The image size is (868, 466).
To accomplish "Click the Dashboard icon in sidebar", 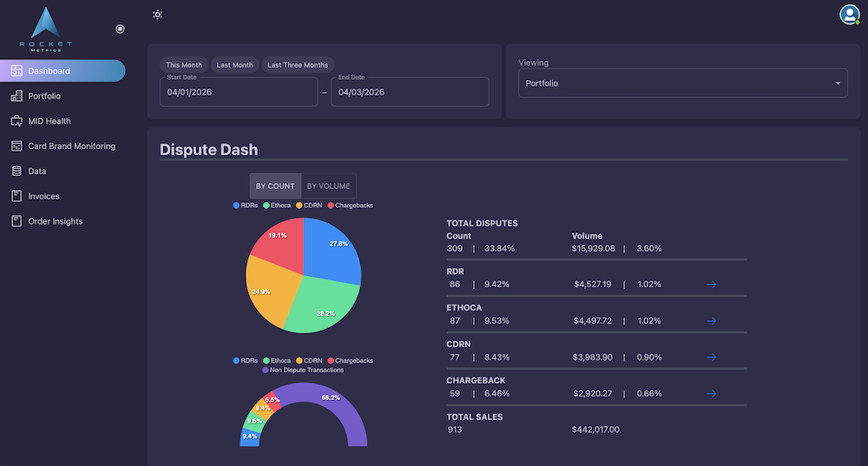I will click(x=16, y=71).
